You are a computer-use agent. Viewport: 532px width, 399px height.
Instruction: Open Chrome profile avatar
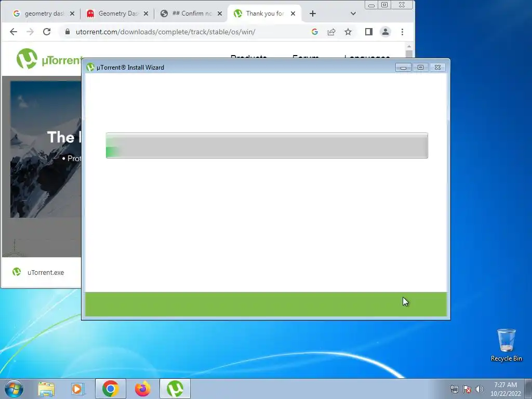(385, 32)
